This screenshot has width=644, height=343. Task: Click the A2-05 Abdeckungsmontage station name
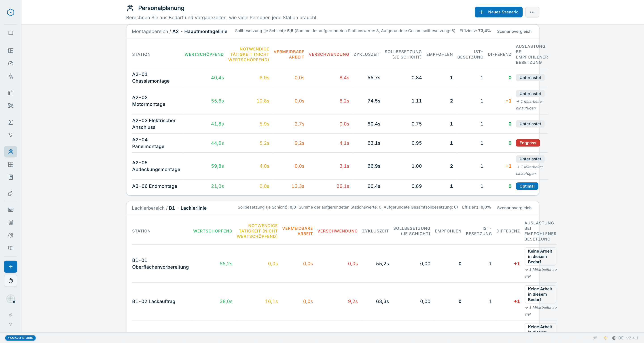point(156,166)
